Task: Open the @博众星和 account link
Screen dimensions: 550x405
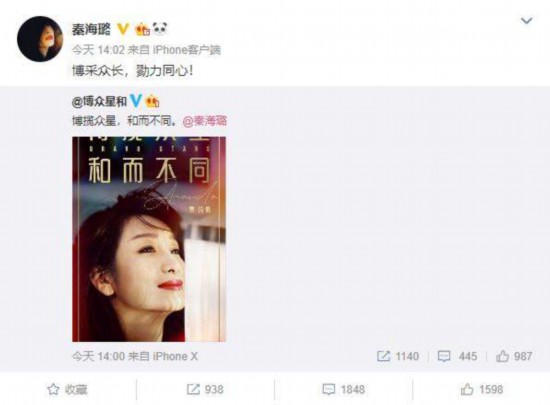Action: 99,102
